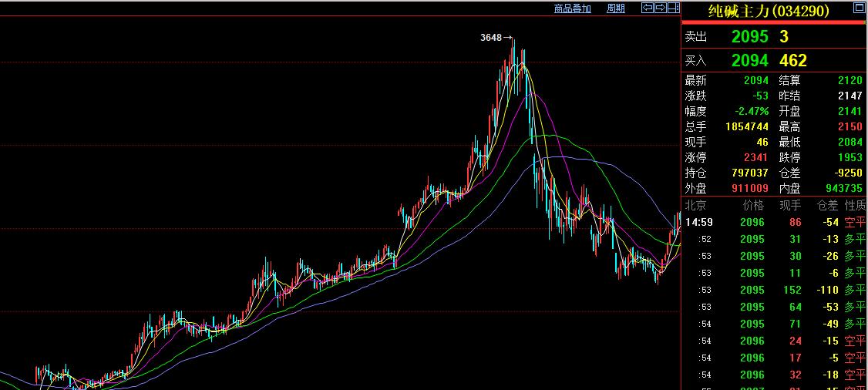
Task: Open the 商品叠加 overlay link
Action: [572, 8]
